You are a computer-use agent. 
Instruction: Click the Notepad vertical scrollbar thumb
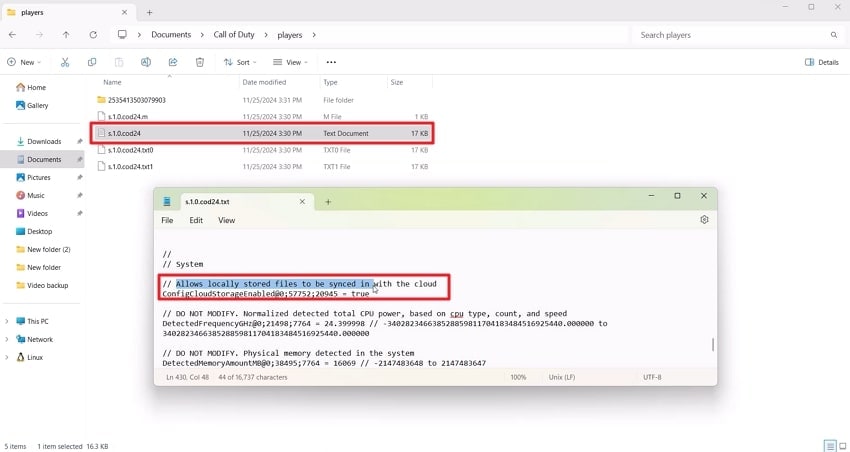pos(713,344)
